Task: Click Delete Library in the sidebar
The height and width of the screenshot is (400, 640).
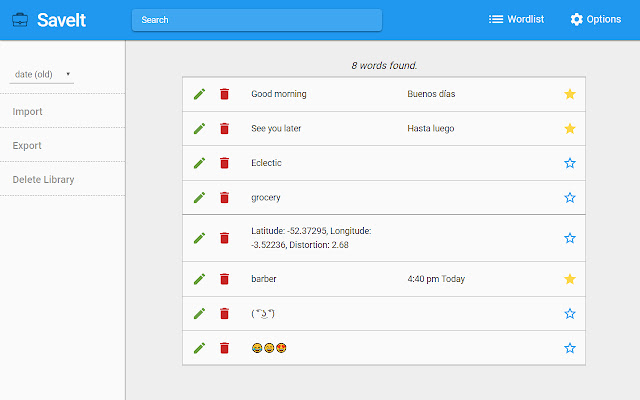Action: coord(43,180)
